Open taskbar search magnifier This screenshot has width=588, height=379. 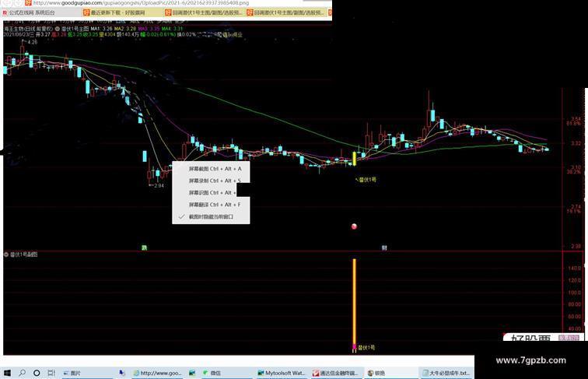22,373
